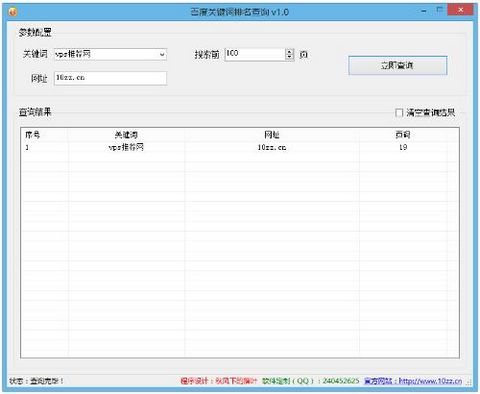Image resolution: width=480 pixels, height=394 pixels.
Task: Click the 10zz.cn cell in result row
Action: 272,147
